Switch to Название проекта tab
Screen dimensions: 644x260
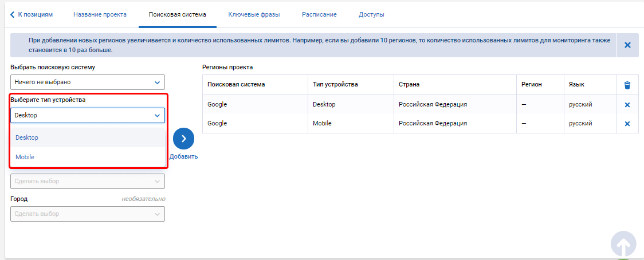[100, 14]
